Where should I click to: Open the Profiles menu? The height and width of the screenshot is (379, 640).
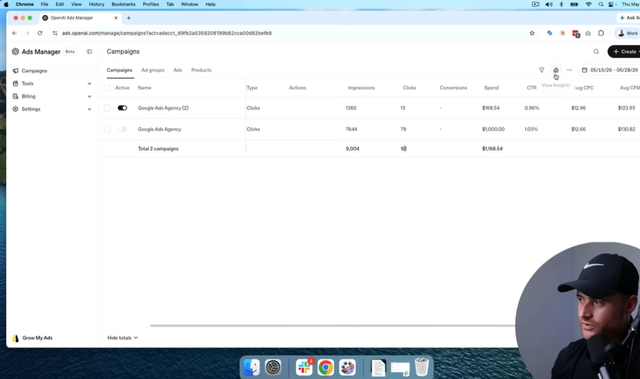point(151,4)
